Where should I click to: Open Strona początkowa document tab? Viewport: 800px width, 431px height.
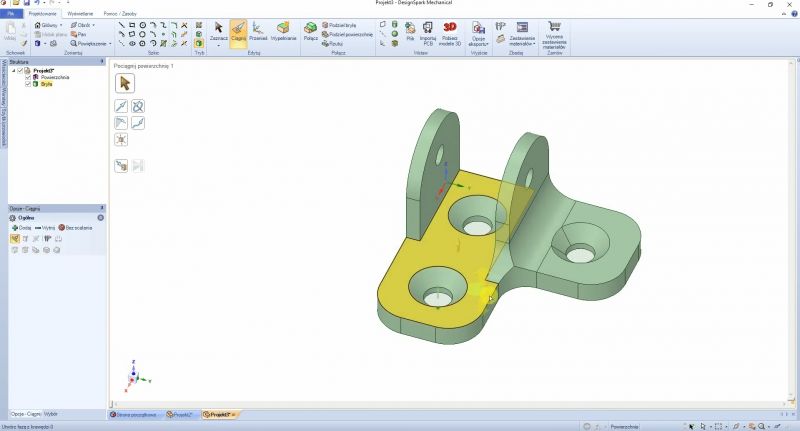coord(134,415)
